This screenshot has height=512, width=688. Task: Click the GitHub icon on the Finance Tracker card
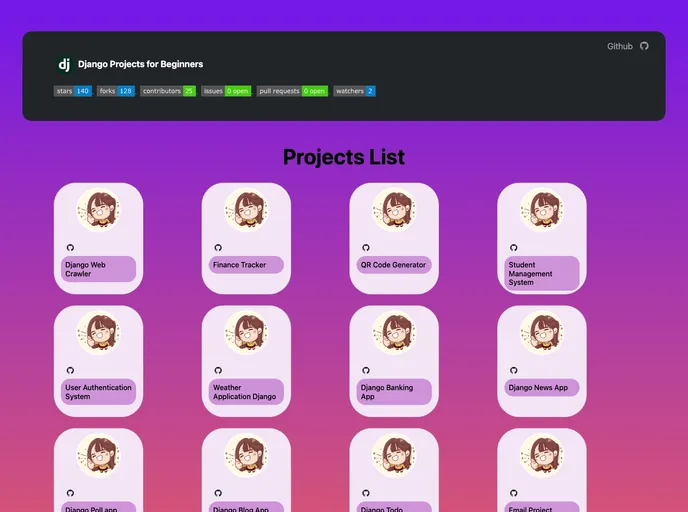tap(218, 247)
